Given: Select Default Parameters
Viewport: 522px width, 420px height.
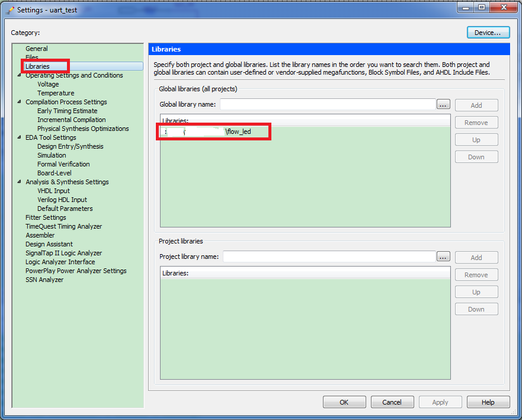Looking at the screenshot, I should [x=65, y=209].
